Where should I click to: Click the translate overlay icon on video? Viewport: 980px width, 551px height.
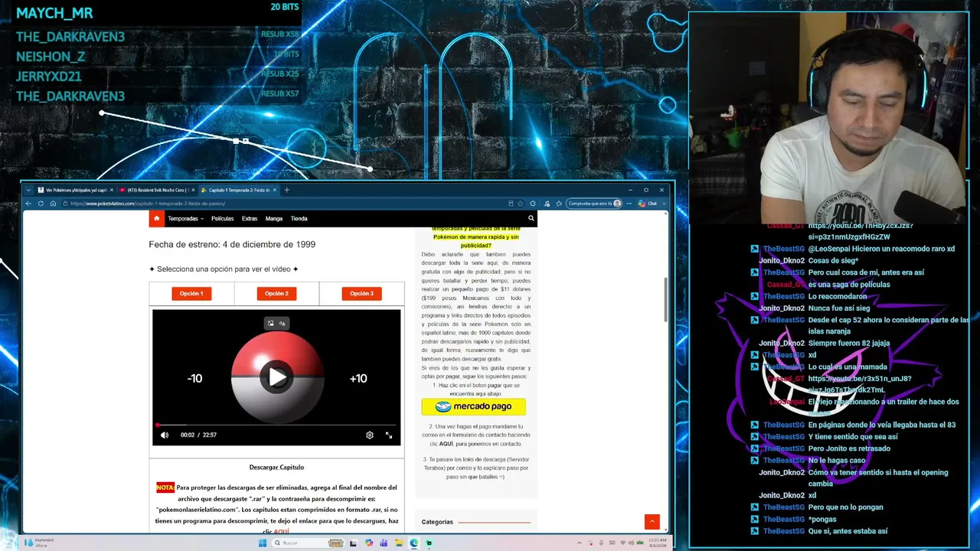(282, 324)
